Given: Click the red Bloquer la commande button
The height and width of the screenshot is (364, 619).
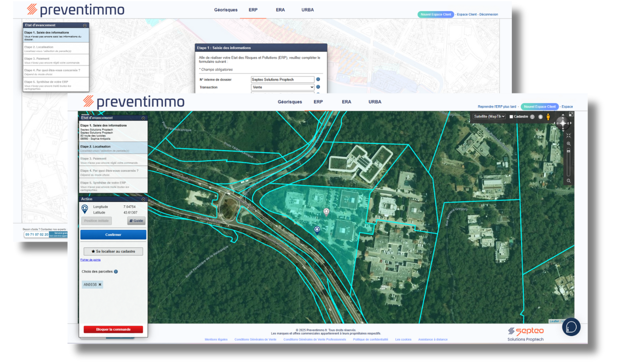Looking at the screenshot, I should pos(113,330).
